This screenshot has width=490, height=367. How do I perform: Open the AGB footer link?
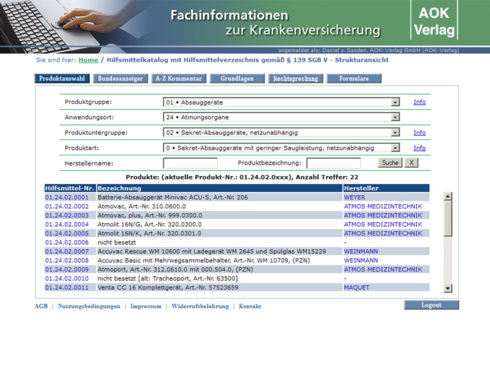(41, 306)
